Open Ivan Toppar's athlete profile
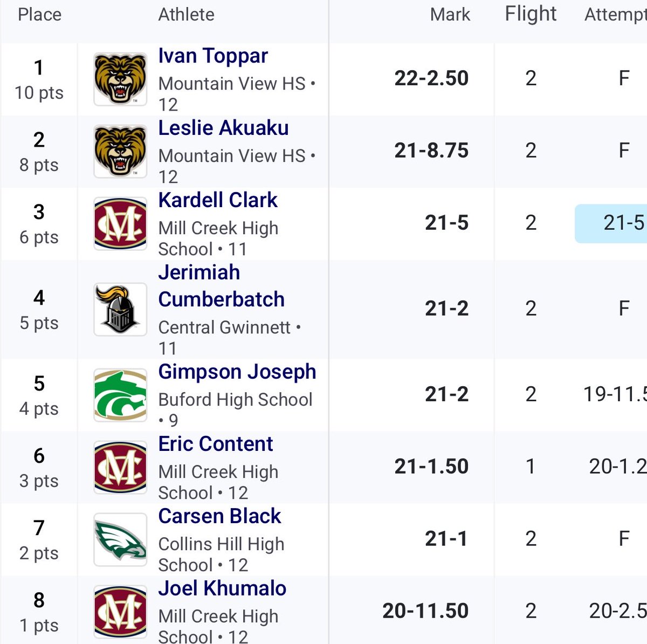647x644 pixels. coord(213,56)
